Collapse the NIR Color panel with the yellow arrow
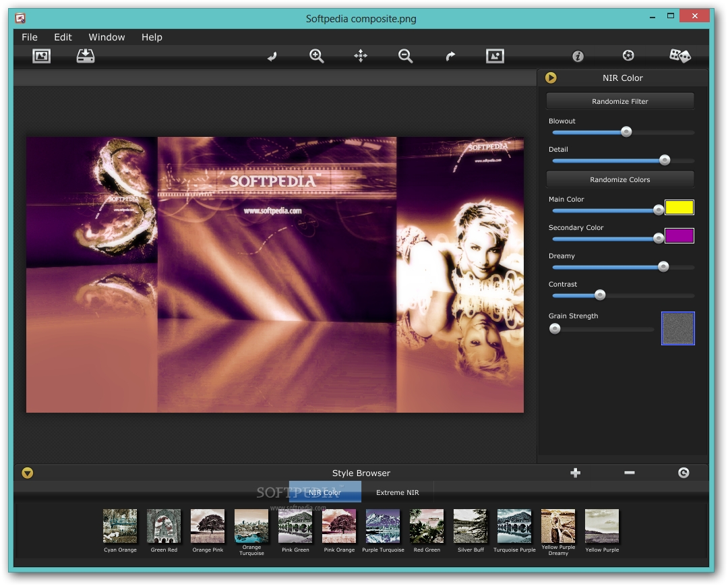Image resolution: width=728 pixels, height=586 pixels. point(551,78)
